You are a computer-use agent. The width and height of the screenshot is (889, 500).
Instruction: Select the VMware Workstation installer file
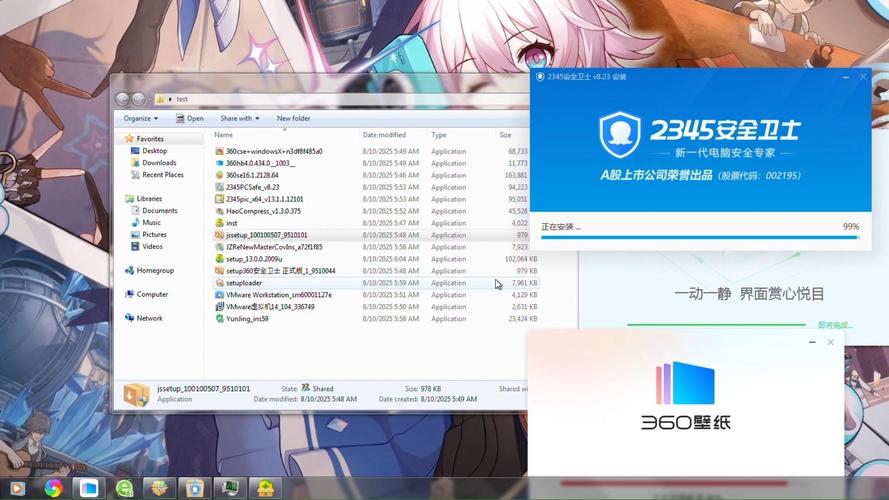[x=278, y=295]
